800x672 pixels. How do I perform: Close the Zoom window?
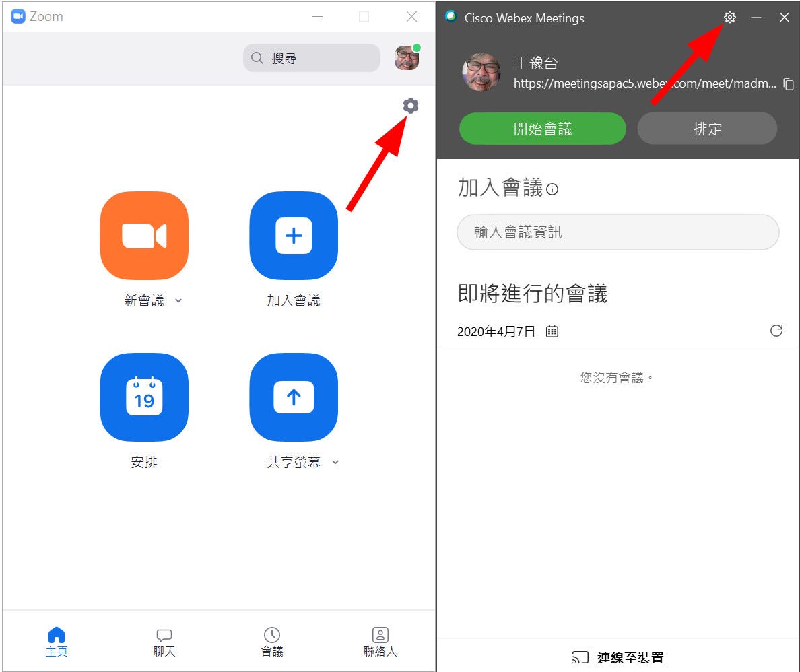[x=411, y=16]
